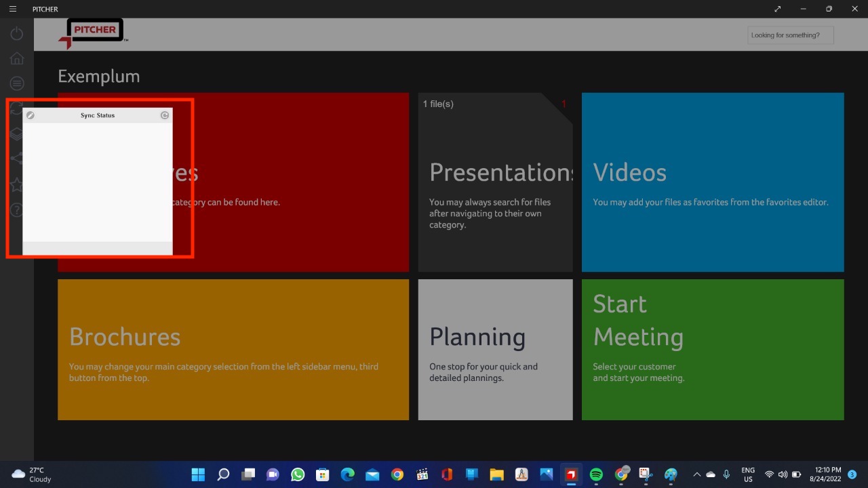Select the Brochures tile
This screenshot has width=868, height=488.
point(233,350)
